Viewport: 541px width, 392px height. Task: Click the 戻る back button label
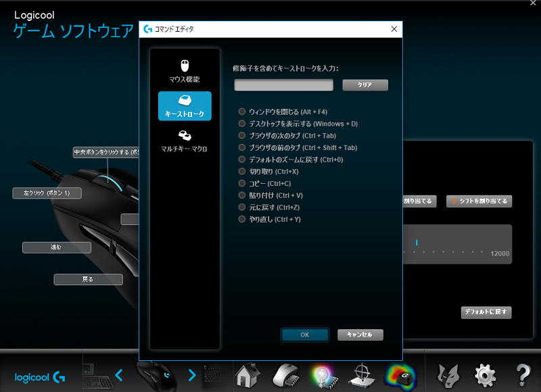pyautogui.click(x=89, y=279)
